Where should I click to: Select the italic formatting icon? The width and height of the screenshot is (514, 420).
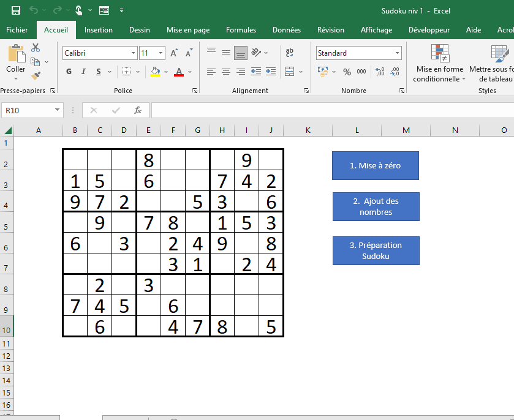tap(83, 72)
